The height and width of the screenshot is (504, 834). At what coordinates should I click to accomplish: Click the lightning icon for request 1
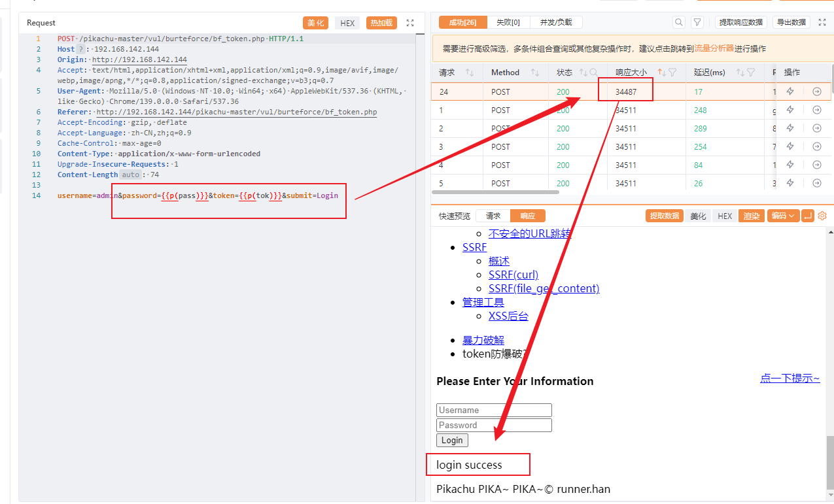pos(790,110)
